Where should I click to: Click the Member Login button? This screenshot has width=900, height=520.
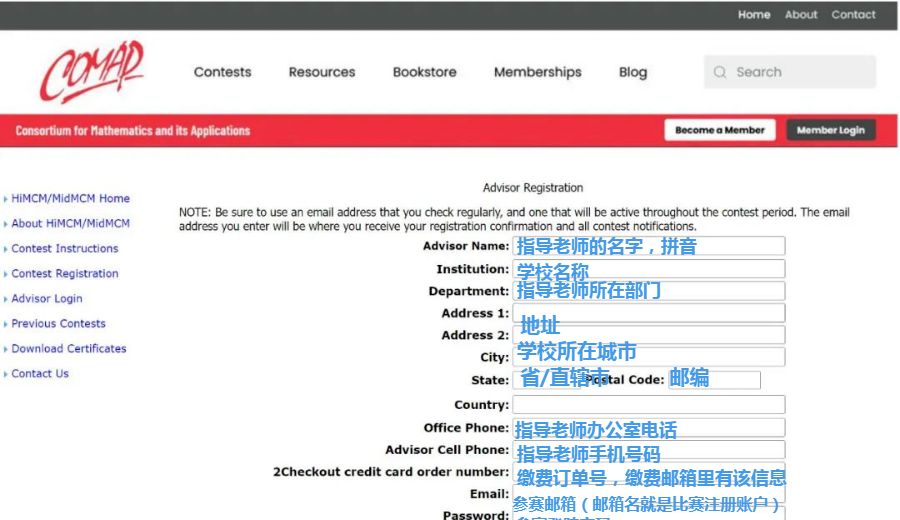(x=831, y=130)
